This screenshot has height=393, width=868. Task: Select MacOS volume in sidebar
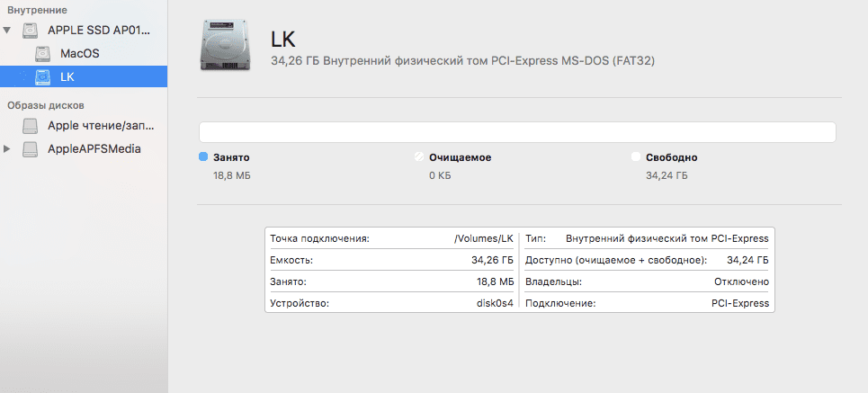tap(84, 54)
